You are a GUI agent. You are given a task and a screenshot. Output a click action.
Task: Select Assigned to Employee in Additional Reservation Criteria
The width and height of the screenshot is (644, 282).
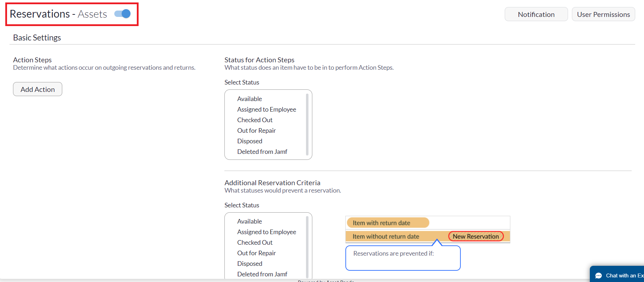pyautogui.click(x=267, y=232)
